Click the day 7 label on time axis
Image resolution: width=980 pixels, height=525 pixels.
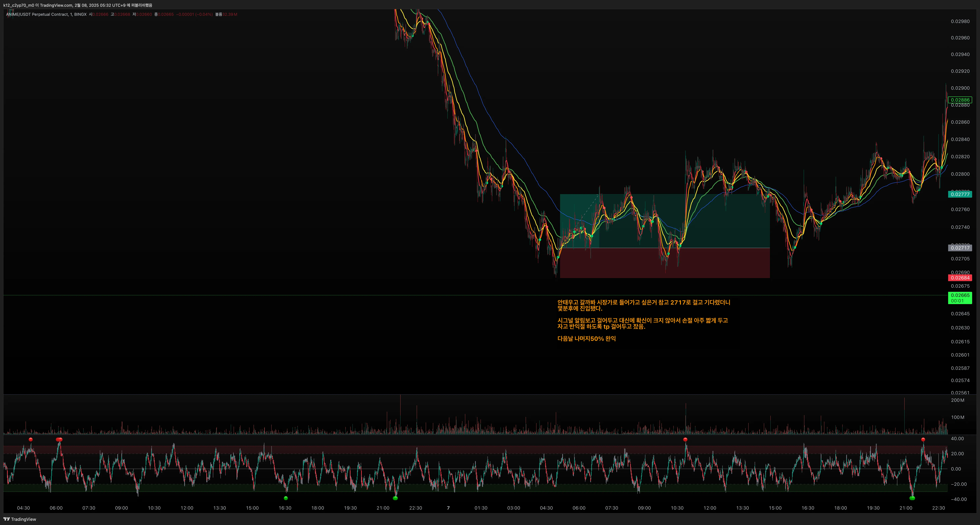(x=448, y=508)
